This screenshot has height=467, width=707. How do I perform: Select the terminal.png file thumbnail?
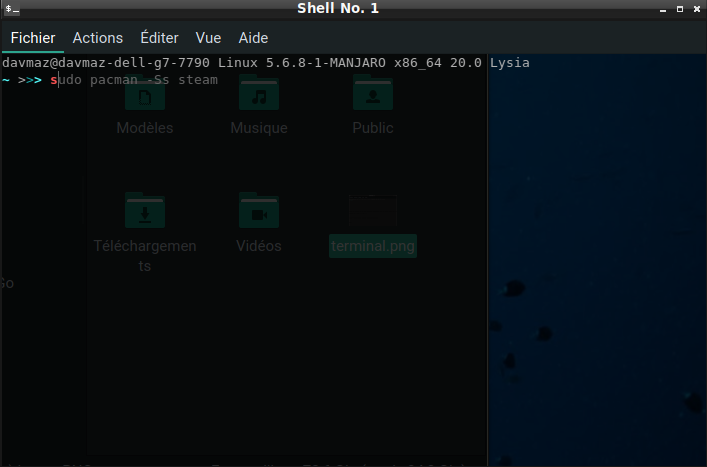click(373, 211)
